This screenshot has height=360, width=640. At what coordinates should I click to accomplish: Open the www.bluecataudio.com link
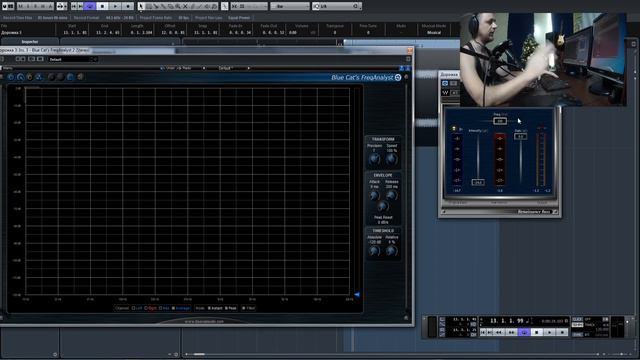[x=204, y=322]
